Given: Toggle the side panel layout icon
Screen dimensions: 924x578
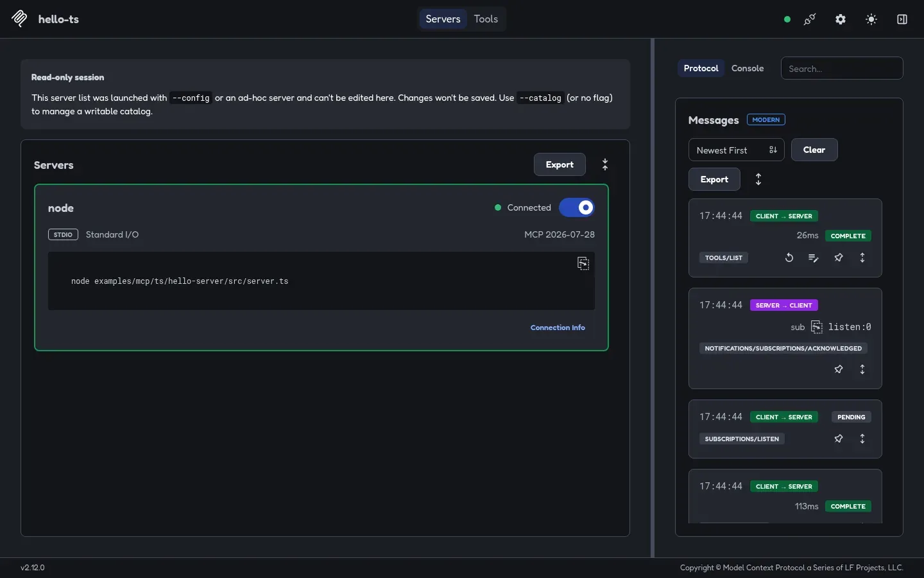Looking at the screenshot, I should click(x=902, y=19).
